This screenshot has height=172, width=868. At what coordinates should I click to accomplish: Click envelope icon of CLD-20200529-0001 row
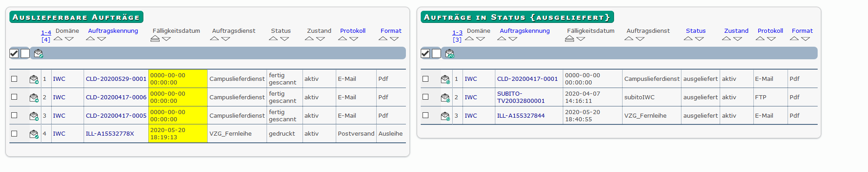click(x=34, y=79)
